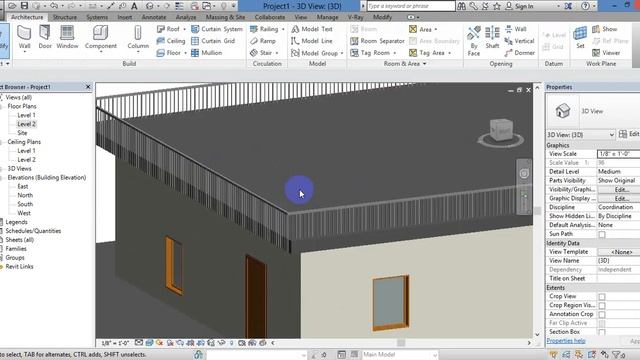Image resolution: width=640 pixels, height=360 pixels.
Task: Expand the Tag Area dropdown arrow
Action: tap(450, 53)
